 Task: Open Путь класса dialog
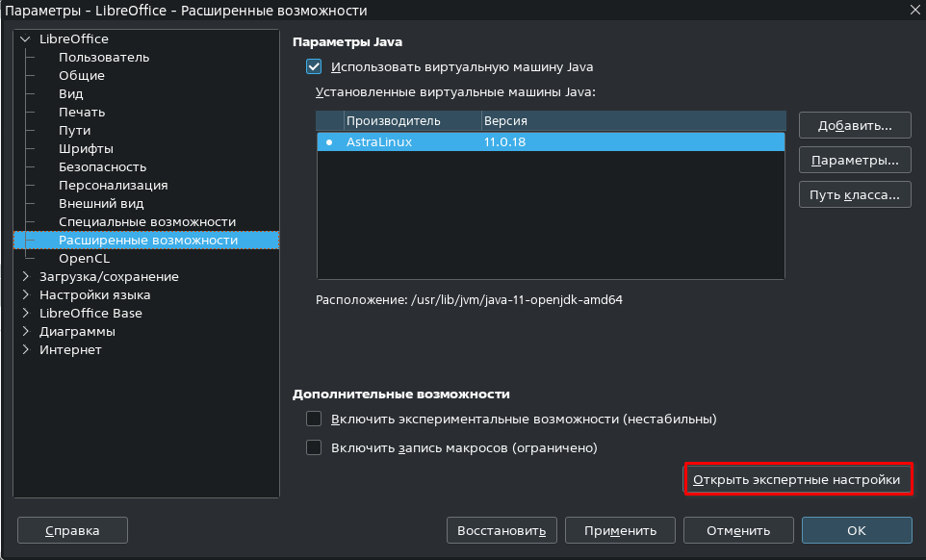point(854,195)
